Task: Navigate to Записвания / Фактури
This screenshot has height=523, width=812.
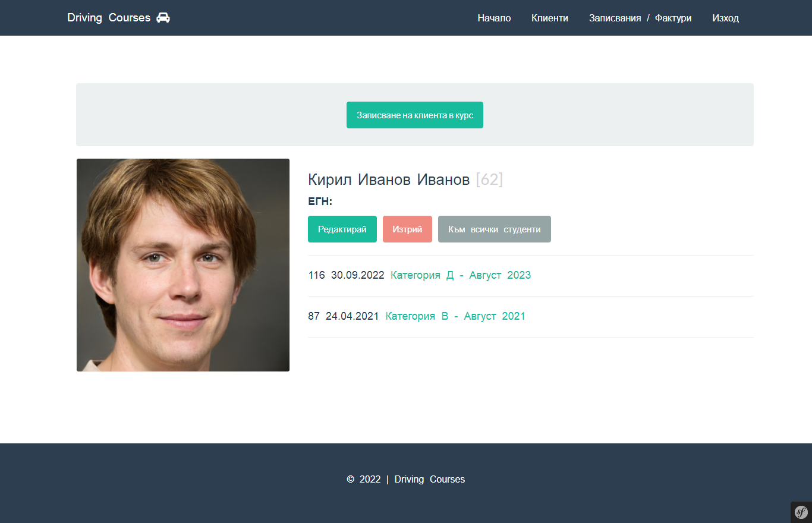Action: coord(640,18)
